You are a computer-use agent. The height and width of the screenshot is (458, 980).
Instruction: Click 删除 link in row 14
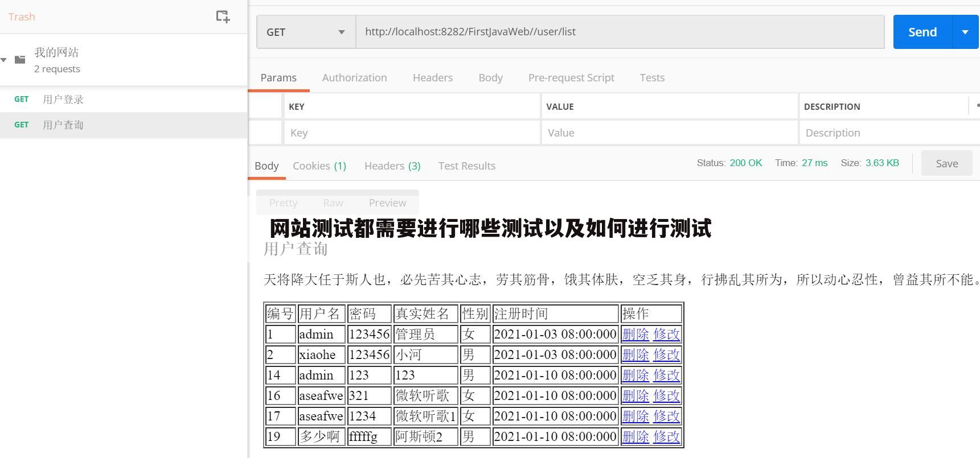635,375
